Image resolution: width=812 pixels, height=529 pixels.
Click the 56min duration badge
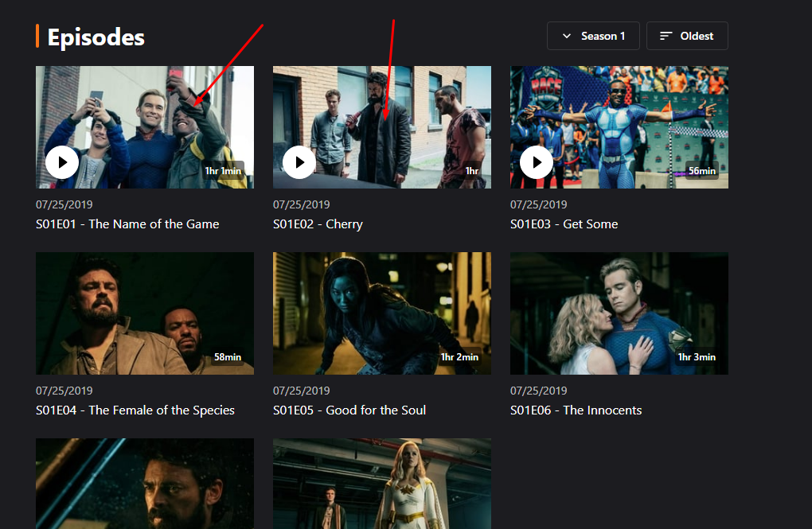click(701, 171)
